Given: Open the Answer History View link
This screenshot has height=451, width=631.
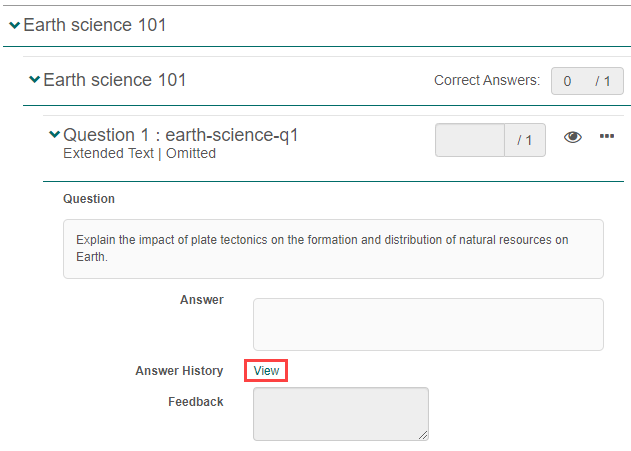Looking at the screenshot, I should pyautogui.click(x=266, y=371).
